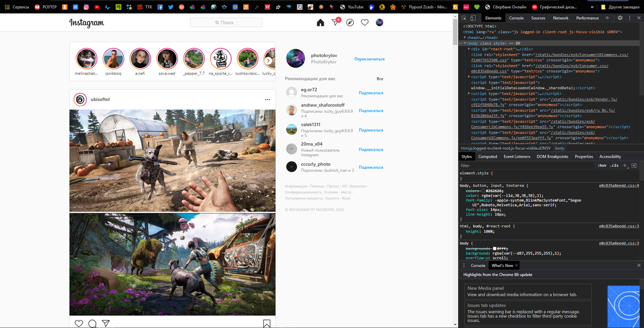
Task: Show next stories with arrow
Action: (x=268, y=61)
